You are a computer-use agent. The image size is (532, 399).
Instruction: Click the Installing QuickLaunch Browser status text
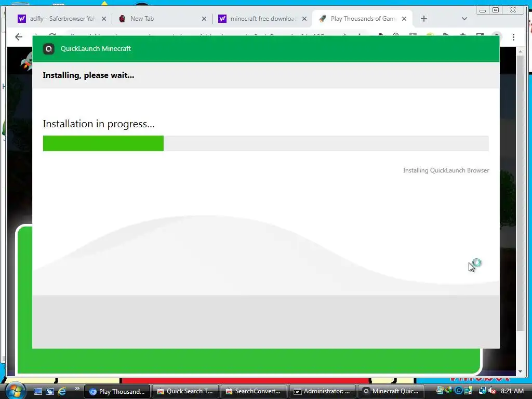point(446,170)
